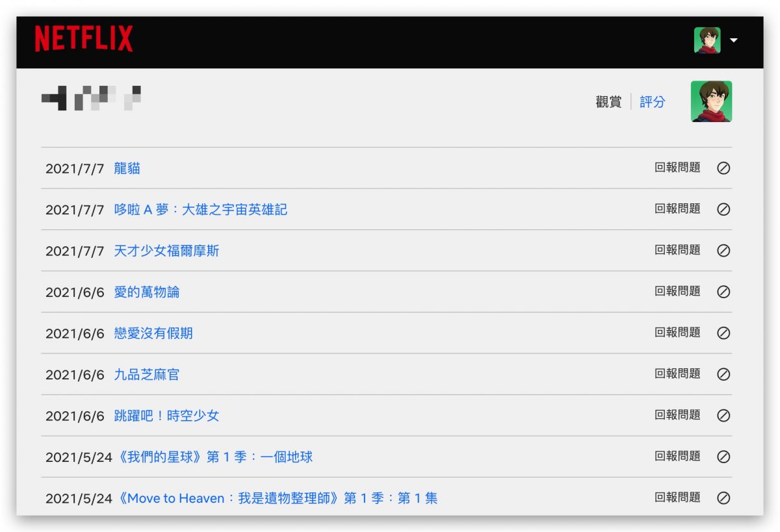The height and width of the screenshot is (532, 780).
Task: Open 哆啦 A 夢：大雄之宇宙英雄記 link
Action: (x=201, y=210)
